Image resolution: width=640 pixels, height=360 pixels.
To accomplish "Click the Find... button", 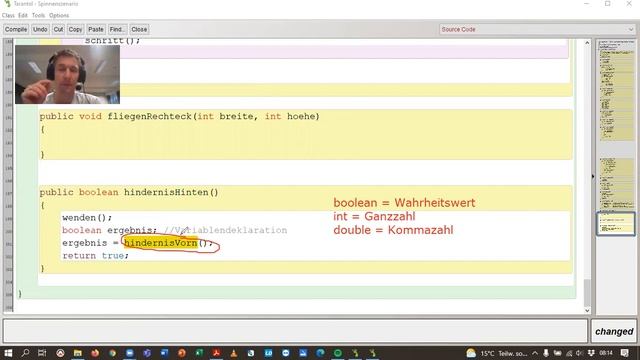I will pos(117,29).
